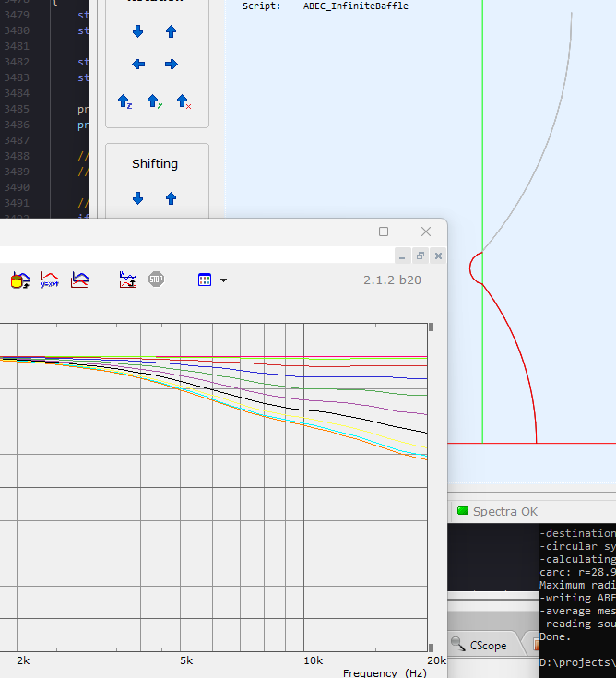
Task: Click the Rotation right arrow
Action: 172,65
